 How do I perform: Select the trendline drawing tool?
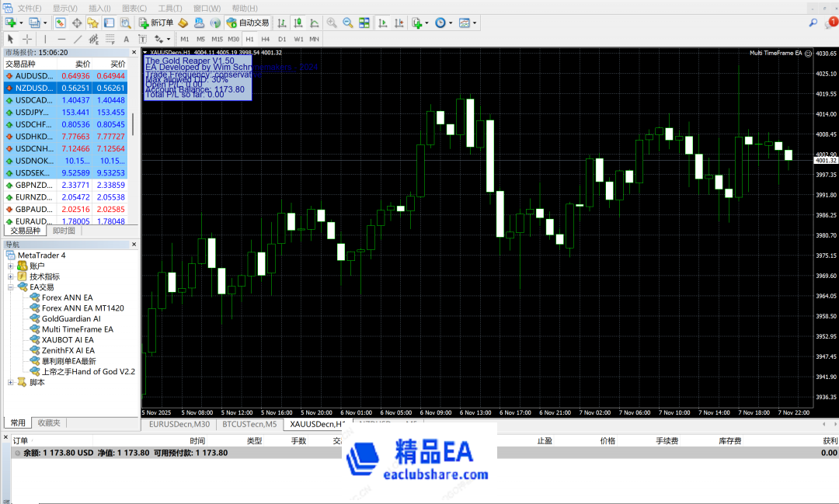[78, 39]
